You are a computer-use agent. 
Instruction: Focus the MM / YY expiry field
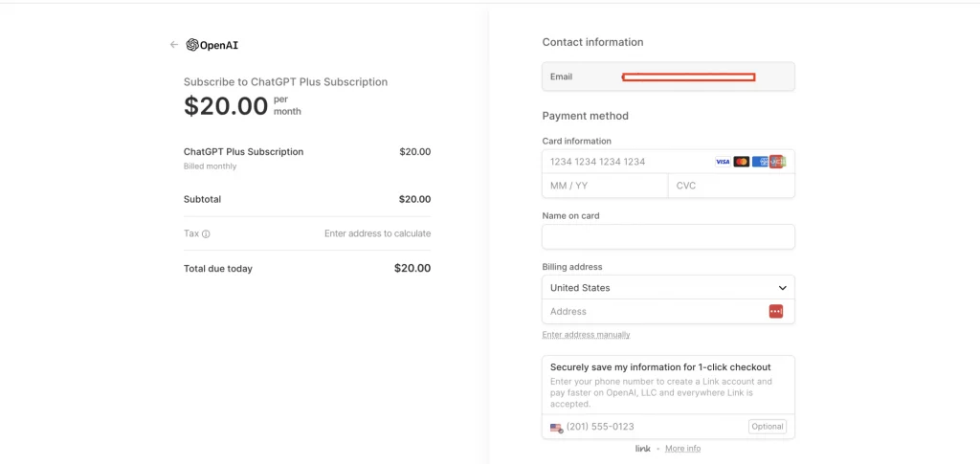point(605,187)
